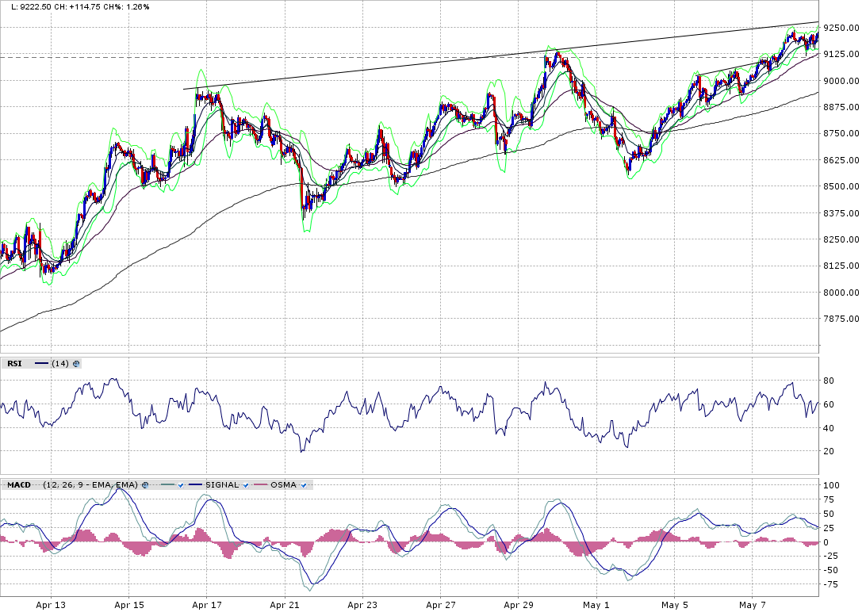Screen dimensions: 866x616
Task: Click the 9250.00 price axis label
Action: pos(841,28)
